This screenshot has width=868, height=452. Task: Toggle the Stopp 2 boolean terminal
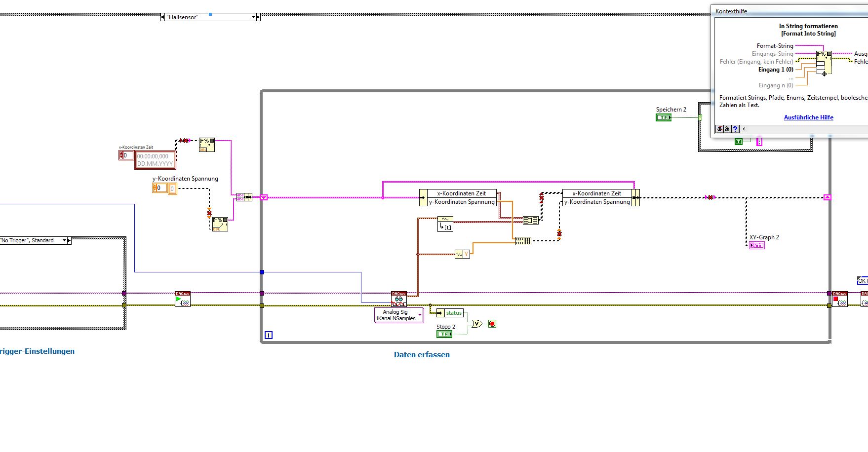[x=444, y=334]
